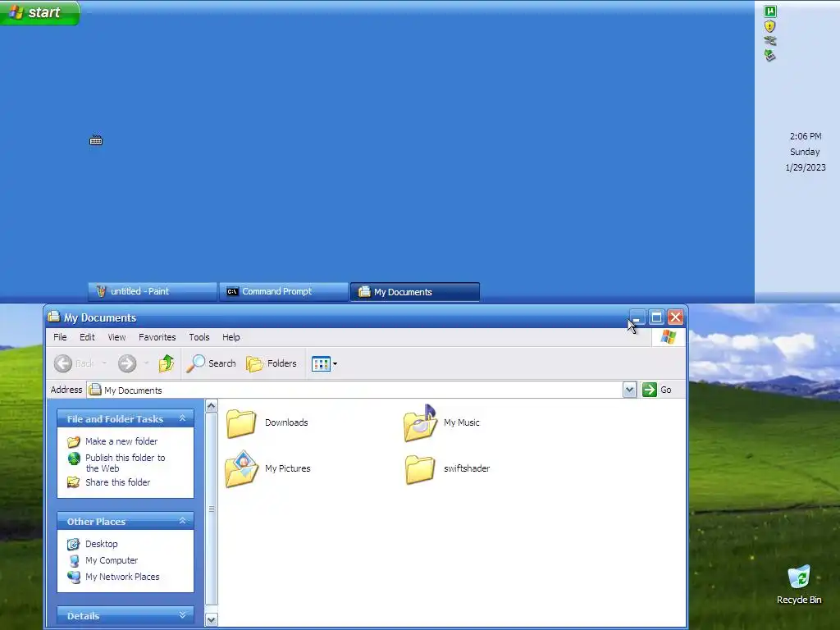
Task: Click the Desktop icon in Other Places
Action: click(x=73, y=545)
